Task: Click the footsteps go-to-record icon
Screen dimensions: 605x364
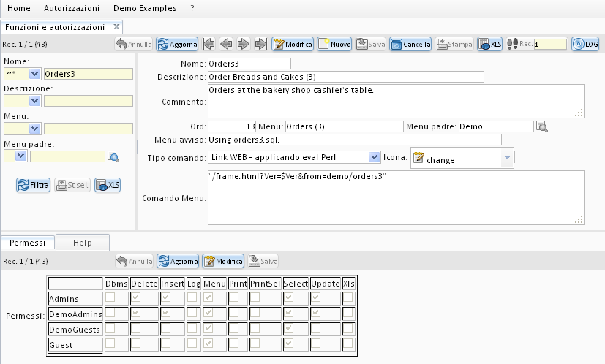Action: coord(512,44)
